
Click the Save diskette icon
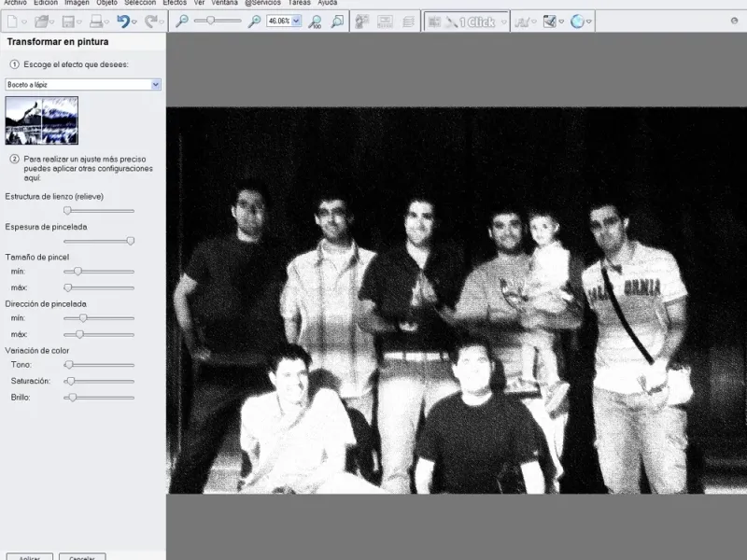[x=68, y=21]
